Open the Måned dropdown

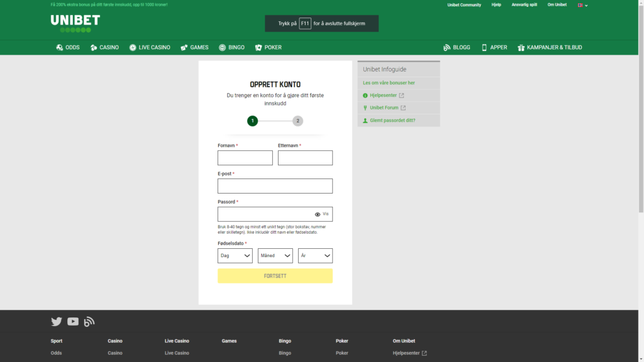pyautogui.click(x=275, y=256)
